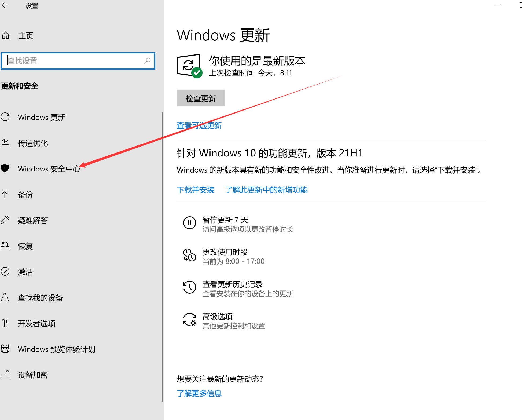Click the Device encryption (设备加密) lock icon

(5, 375)
